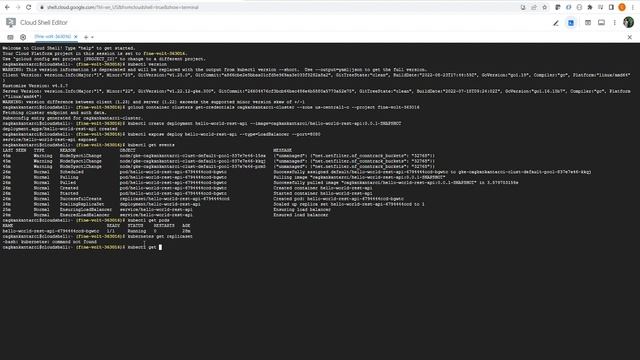640x360 pixels.
Task: Click the 'Ensured load balancer' message
Action: point(301,215)
